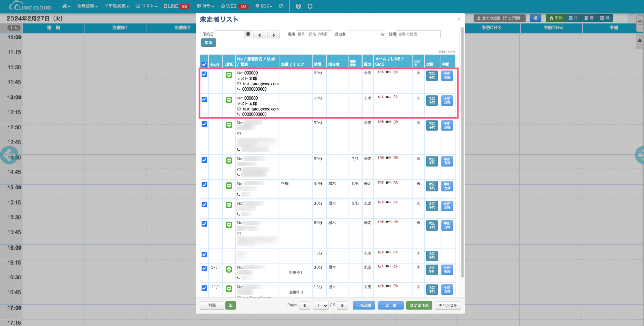Click the 患者 search input field
Image resolution: width=644 pixels, height=326 pixels.
[x=314, y=34]
